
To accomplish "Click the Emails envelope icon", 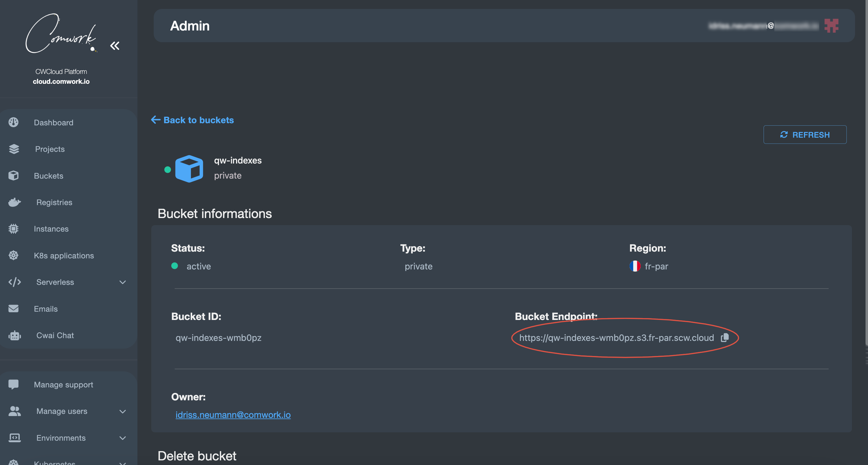I will [14, 309].
